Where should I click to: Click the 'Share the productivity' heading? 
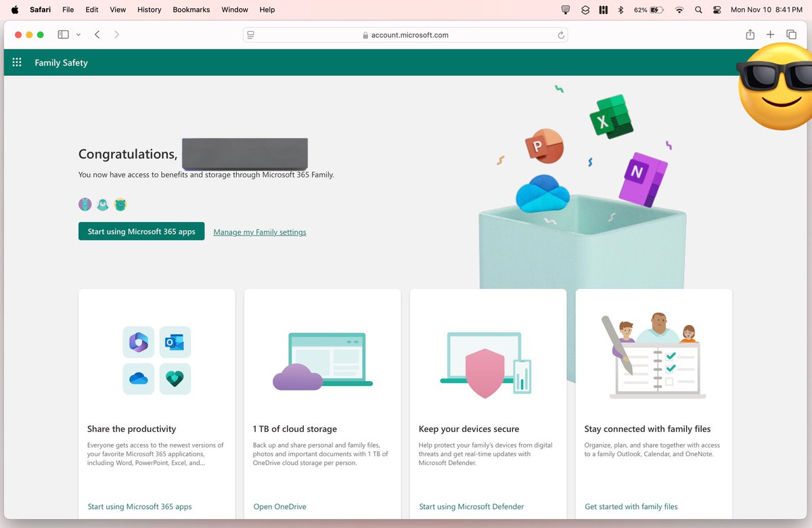tap(131, 428)
